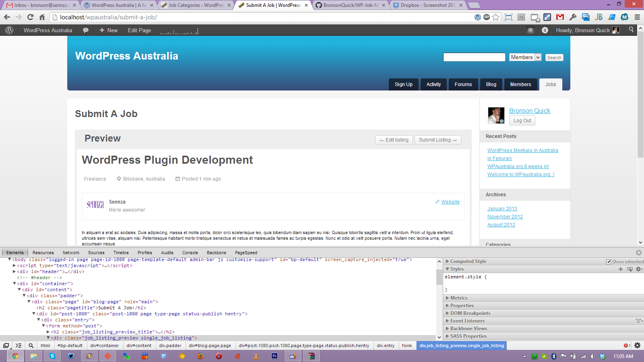This screenshot has height=362, width=644.
Task: Open Bronson Quick profile link
Action: (x=530, y=111)
